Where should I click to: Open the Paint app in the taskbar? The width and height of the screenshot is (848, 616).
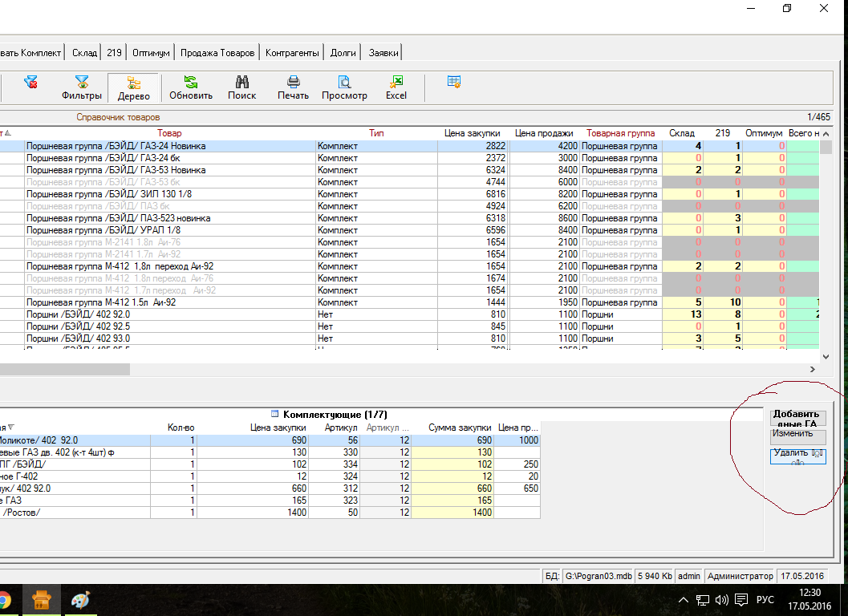pyautogui.click(x=82, y=600)
